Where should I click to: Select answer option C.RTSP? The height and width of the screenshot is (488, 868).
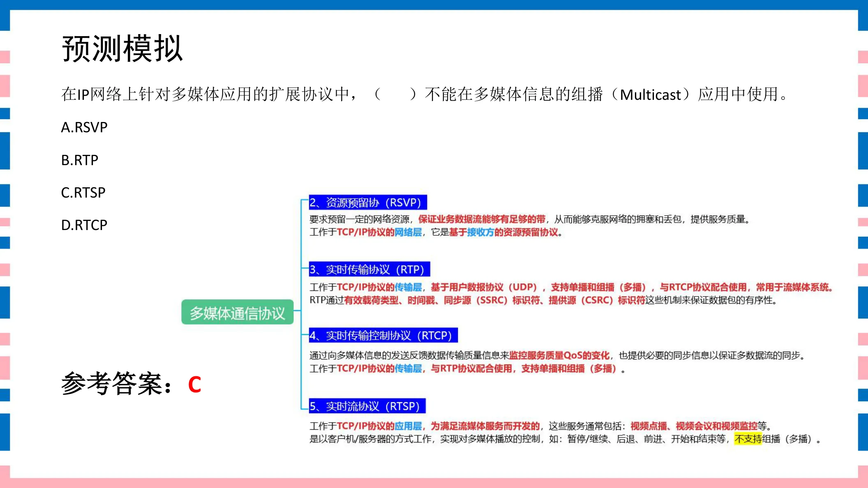pyautogui.click(x=83, y=192)
